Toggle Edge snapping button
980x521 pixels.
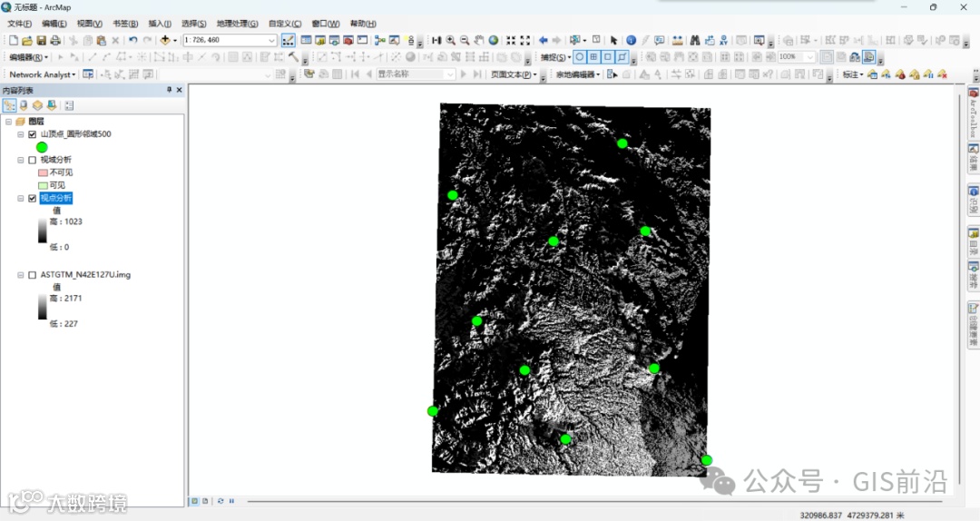(622, 57)
